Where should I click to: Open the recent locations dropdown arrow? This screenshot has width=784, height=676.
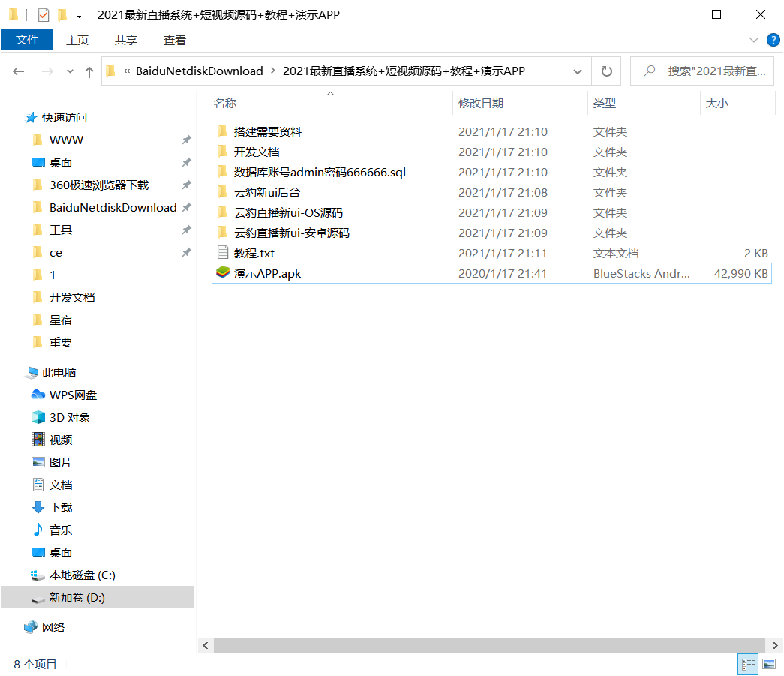tap(70, 71)
